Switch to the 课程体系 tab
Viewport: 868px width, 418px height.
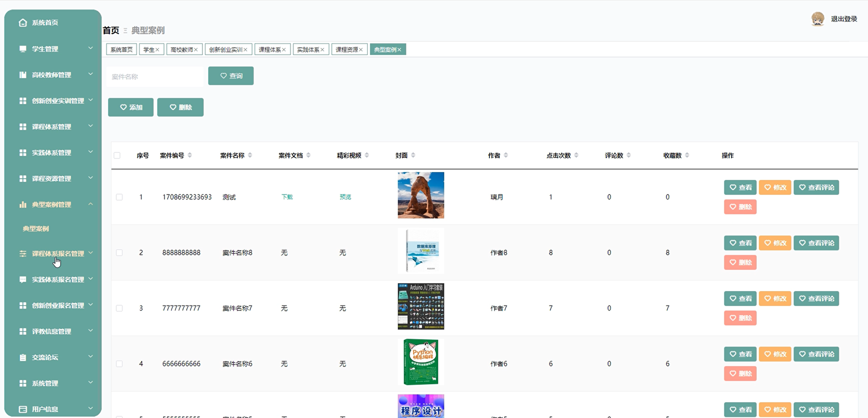[x=269, y=50]
